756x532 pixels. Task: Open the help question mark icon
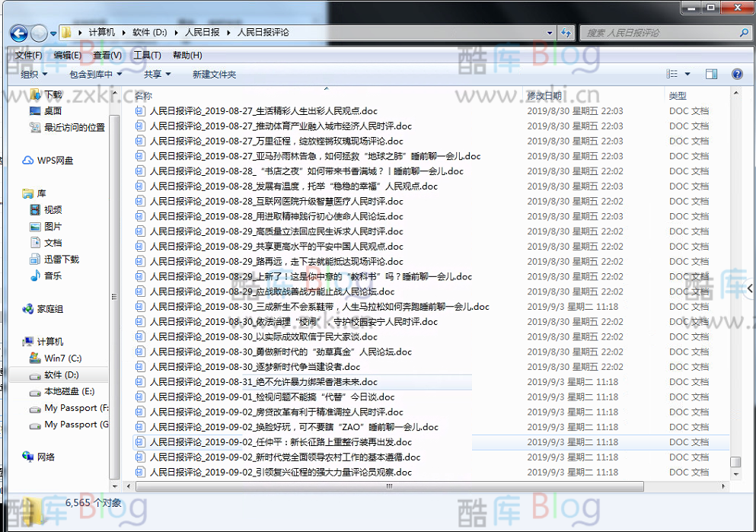point(737,75)
